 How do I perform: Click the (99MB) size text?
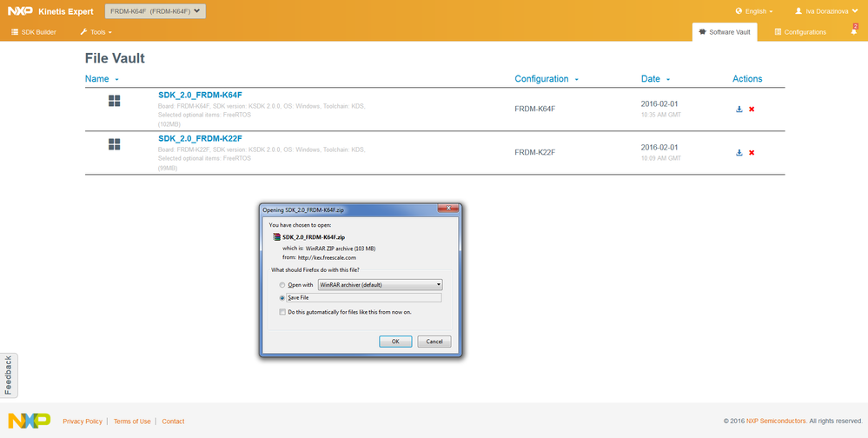point(168,169)
